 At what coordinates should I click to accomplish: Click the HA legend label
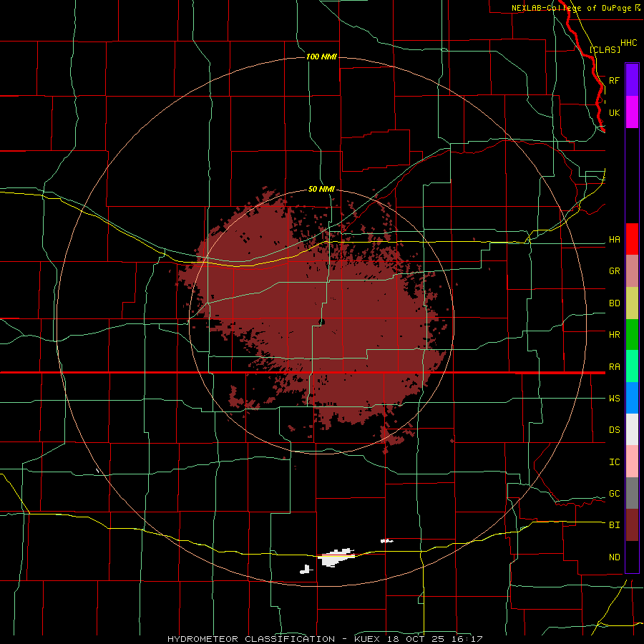pyautogui.click(x=614, y=239)
